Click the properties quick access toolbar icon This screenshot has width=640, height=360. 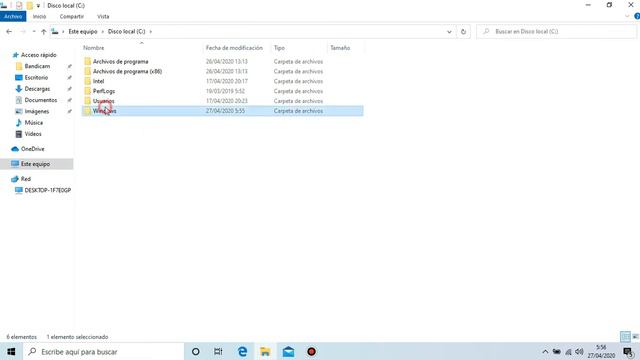[x=19, y=5]
